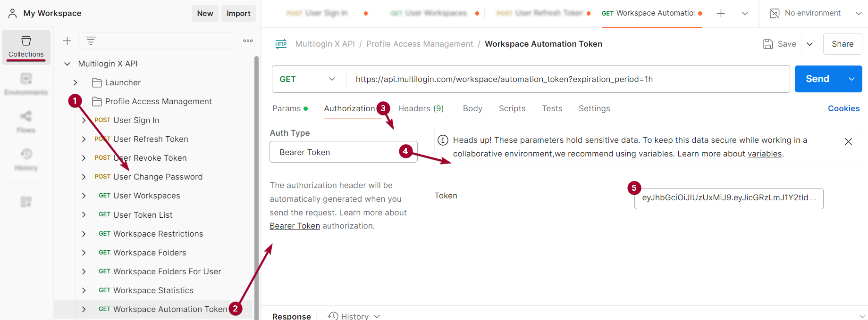Image resolution: width=868 pixels, height=320 pixels.
Task: Select the Workspace Automation Token request tab
Action: click(x=652, y=13)
